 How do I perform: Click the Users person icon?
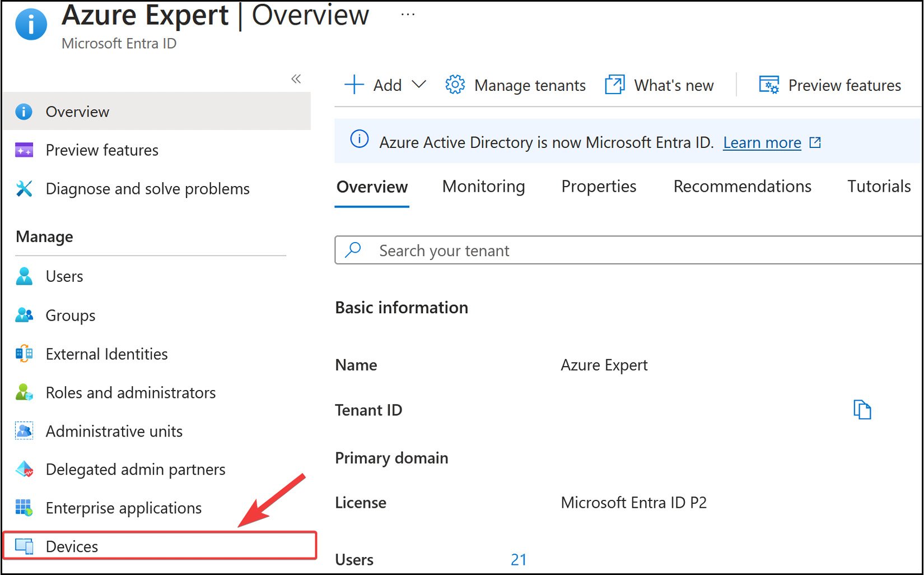tap(24, 276)
